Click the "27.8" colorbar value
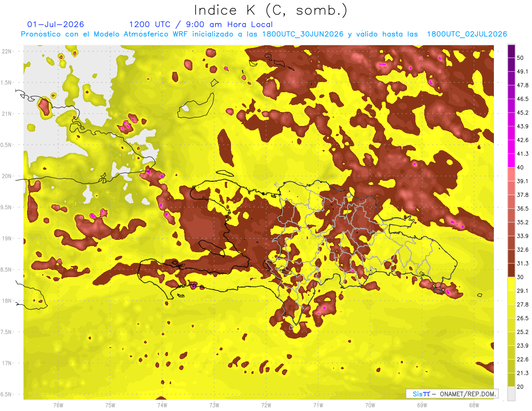Screen dimensions: 532x411 pyautogui.click(x=523, y=305)
